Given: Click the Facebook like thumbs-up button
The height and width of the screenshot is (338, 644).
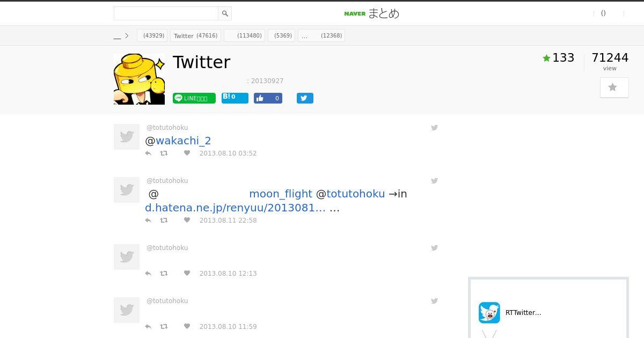Looking at the screenshot, I should coord(268,98).
